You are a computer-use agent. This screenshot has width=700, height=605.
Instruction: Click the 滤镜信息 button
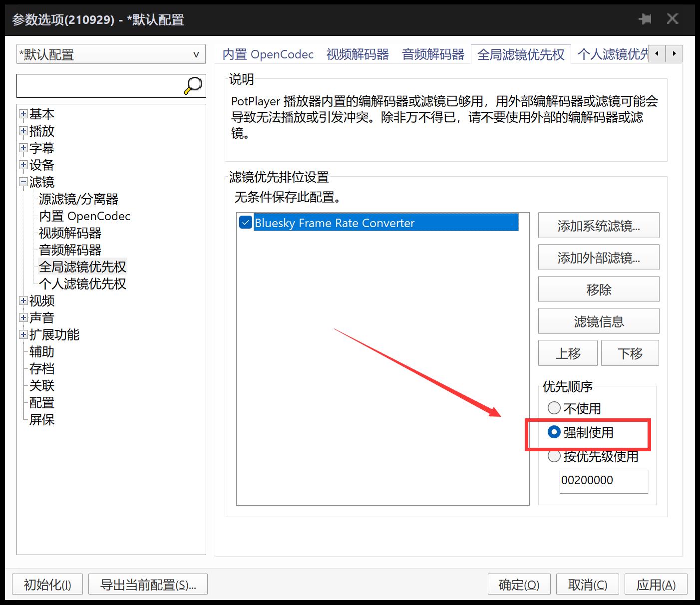coord(598,321)
